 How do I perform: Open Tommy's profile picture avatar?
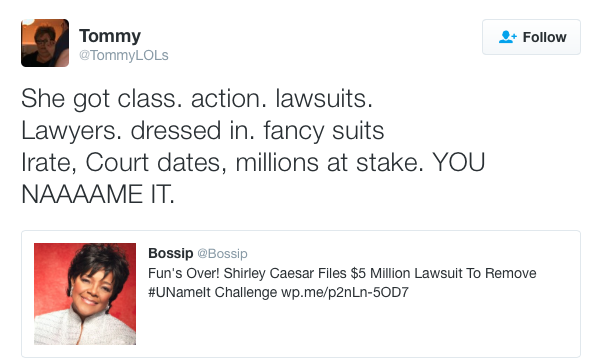tap(45, 43)
